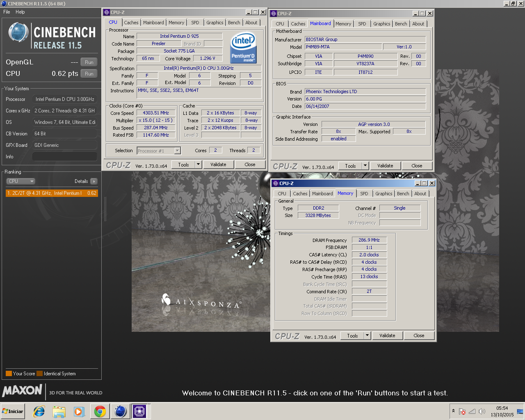The width and height of the screenshot is (525, 420).
Task: Open Graphics tab in CPU window
Action: coord(215,23)
